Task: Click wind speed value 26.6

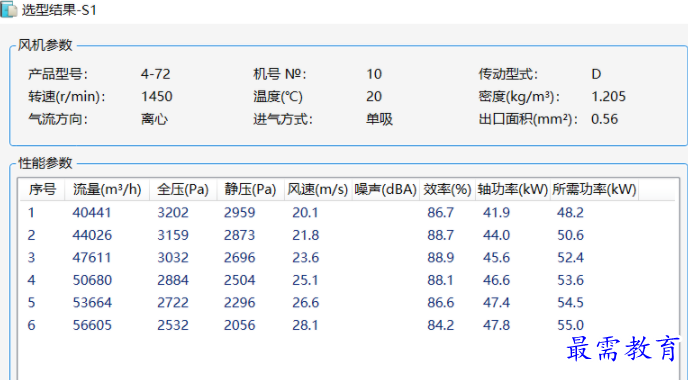Action: click(305, 303)
